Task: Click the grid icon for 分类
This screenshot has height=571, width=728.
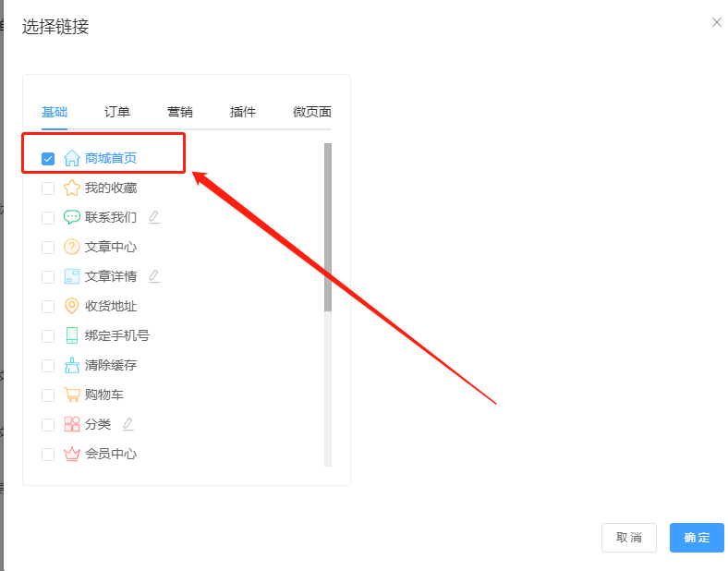Action: [x=71, y=424]
